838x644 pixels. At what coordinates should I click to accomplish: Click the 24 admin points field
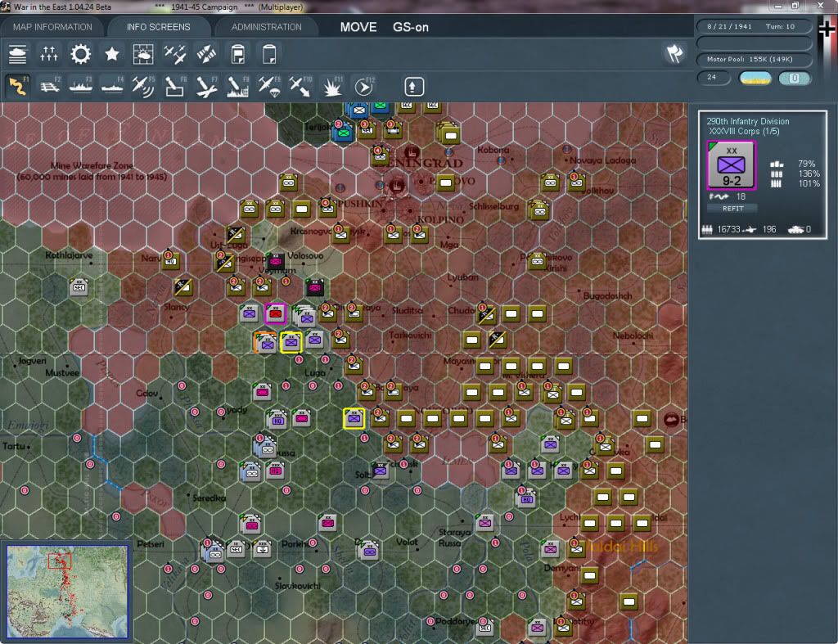[714, 78]
